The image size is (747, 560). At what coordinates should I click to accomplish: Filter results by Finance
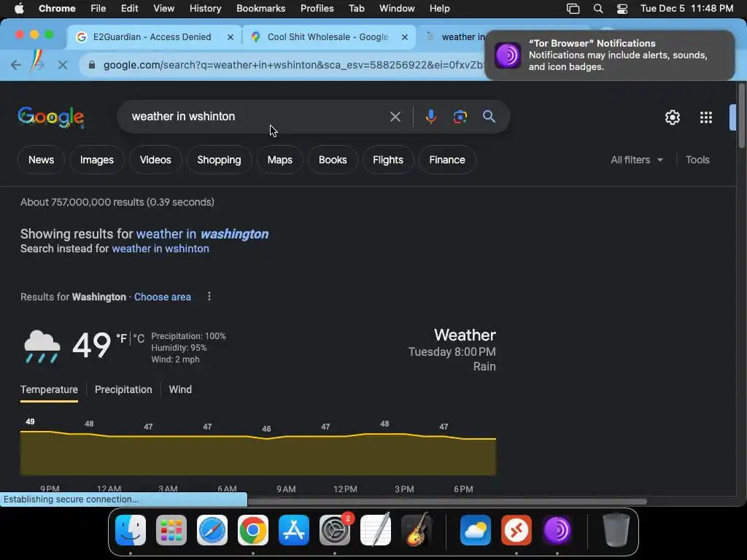pos(447,160)
